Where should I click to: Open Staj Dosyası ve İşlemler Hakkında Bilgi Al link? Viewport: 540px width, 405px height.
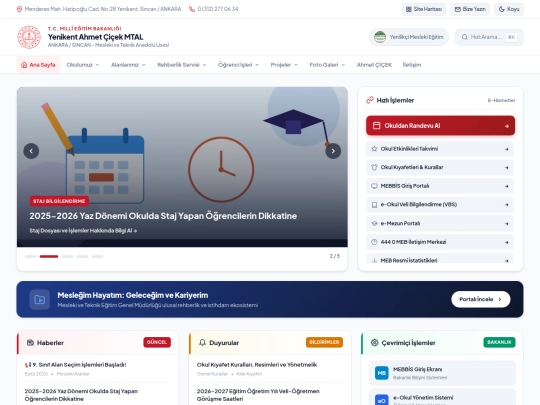tap(83, 231)
